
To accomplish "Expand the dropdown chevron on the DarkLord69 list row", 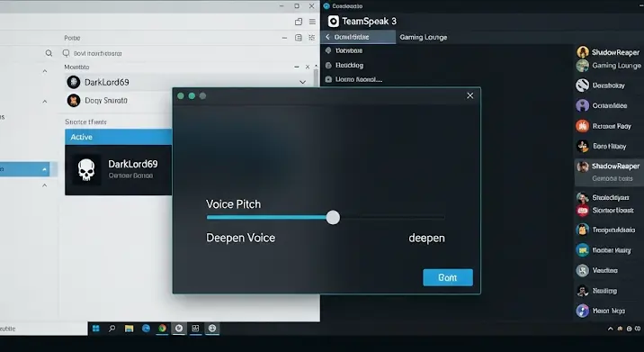I will tap(303, 82).
